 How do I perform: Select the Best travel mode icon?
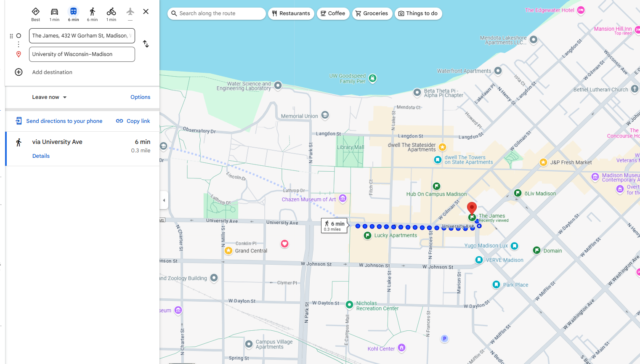pyautogui.click(x=36, y=13)
